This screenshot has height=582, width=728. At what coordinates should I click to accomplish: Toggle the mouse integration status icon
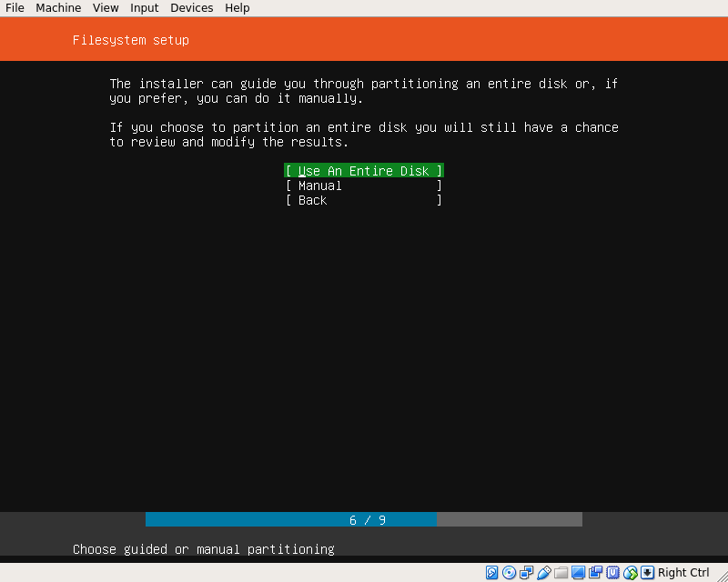pyautogui.click(x=631, y=573)
